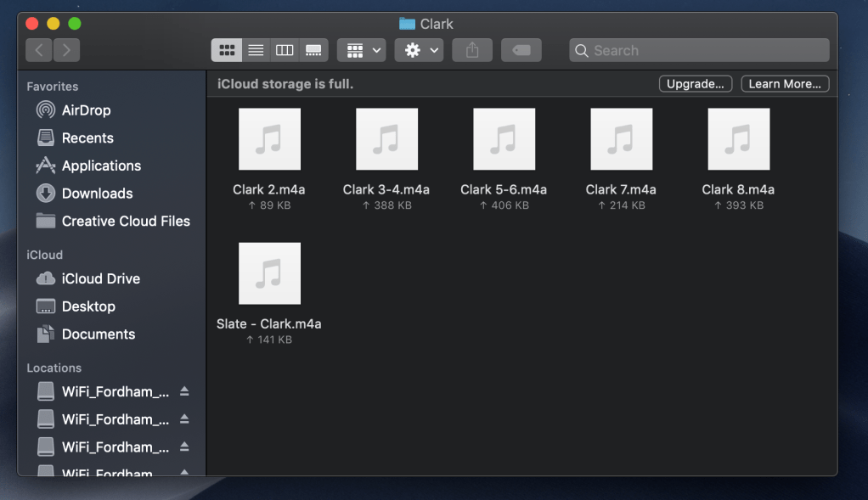Switch to list view mode
Image resolution: width=868 pixels, height=500 pixels.
pyautogui.click(x=256, y=50)
